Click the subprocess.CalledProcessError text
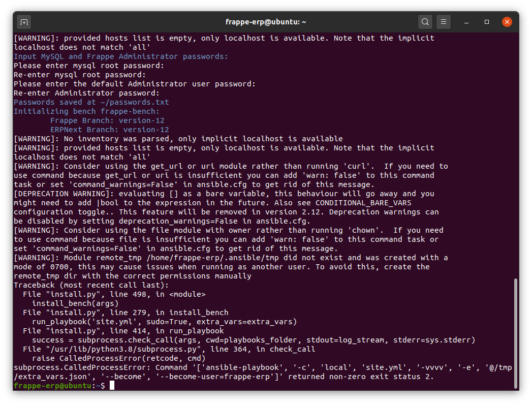 pos(76,367)
